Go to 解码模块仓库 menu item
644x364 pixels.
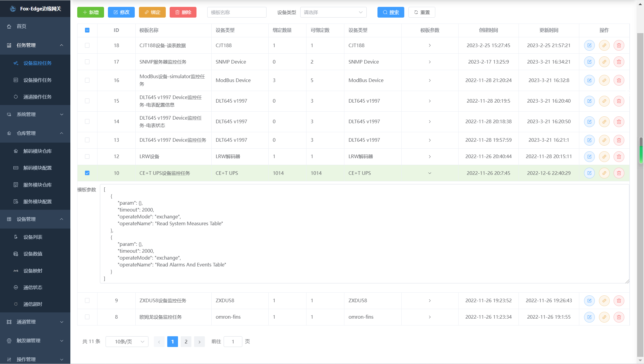pos(35,151)
